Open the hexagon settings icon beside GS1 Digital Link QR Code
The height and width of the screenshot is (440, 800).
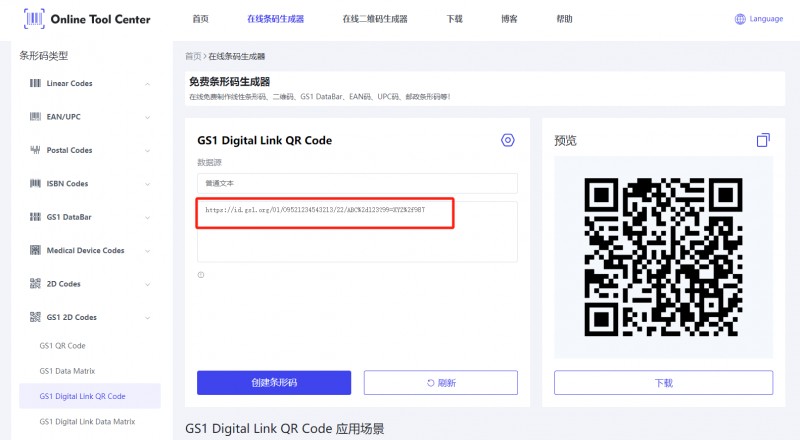point(508,140)
